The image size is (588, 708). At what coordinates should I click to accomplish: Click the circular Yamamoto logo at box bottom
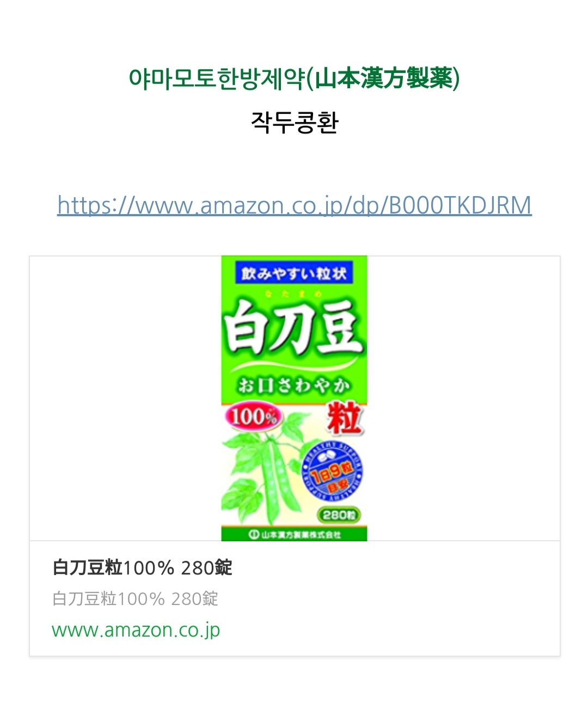pyautogui.click(x=254, y=534)
